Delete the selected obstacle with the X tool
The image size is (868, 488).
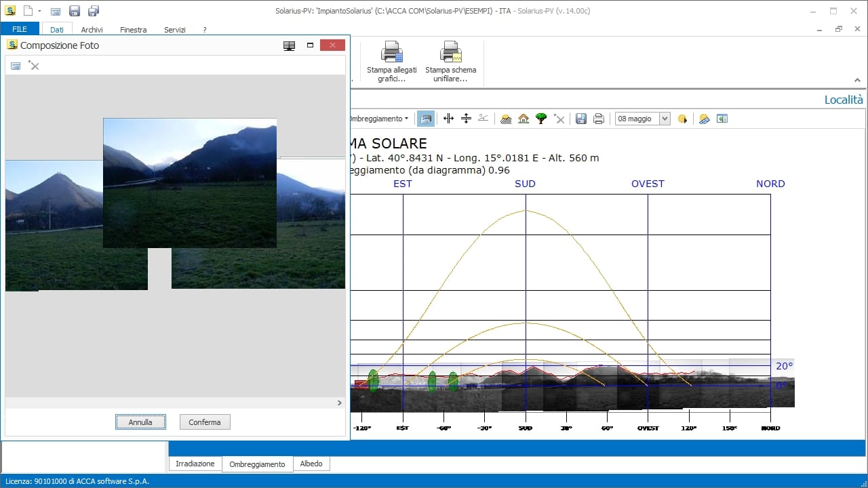[559, 119]
